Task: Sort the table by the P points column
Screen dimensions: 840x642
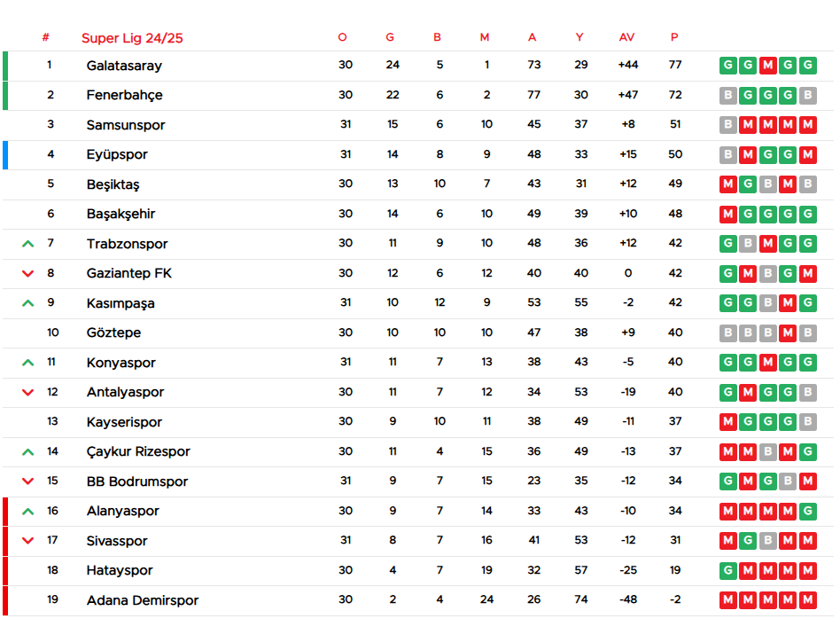Action: tap(674, 37)
